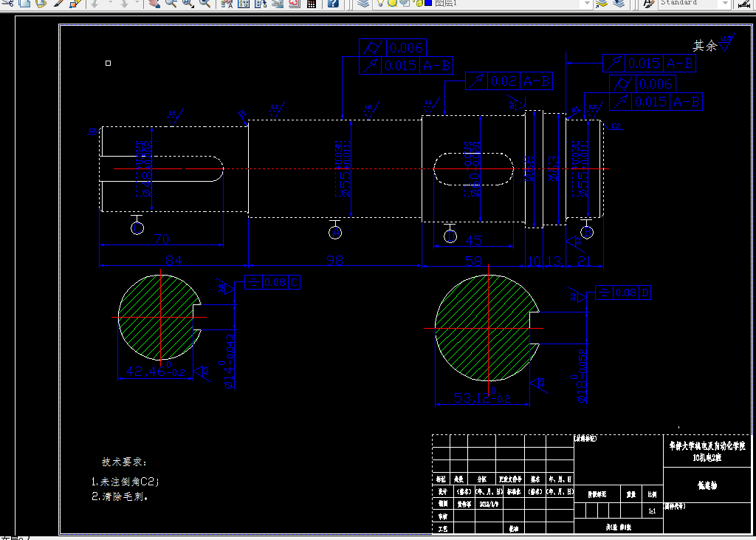Open the DesignCenter icon
756x540 pixels.
(x=244, y=4)
